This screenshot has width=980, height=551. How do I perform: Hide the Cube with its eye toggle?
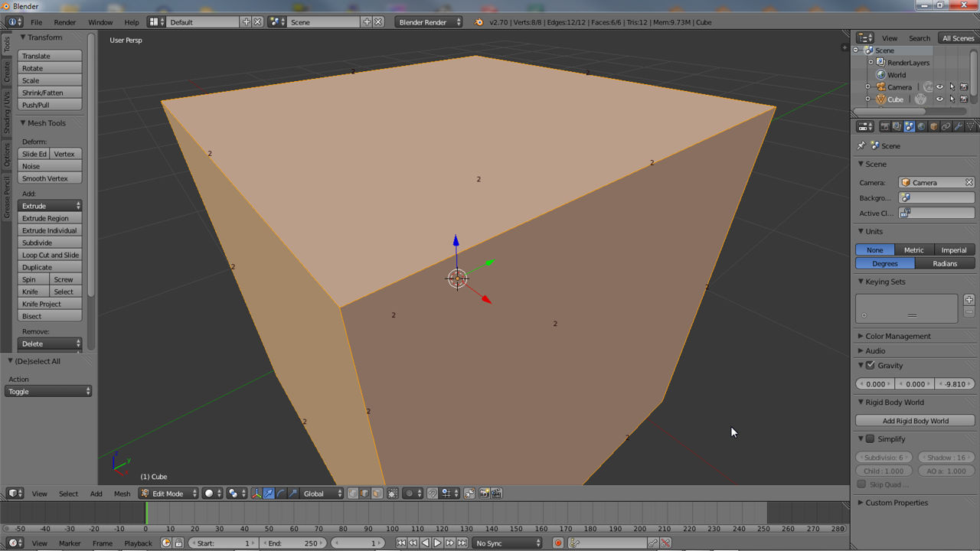(940, 99)
